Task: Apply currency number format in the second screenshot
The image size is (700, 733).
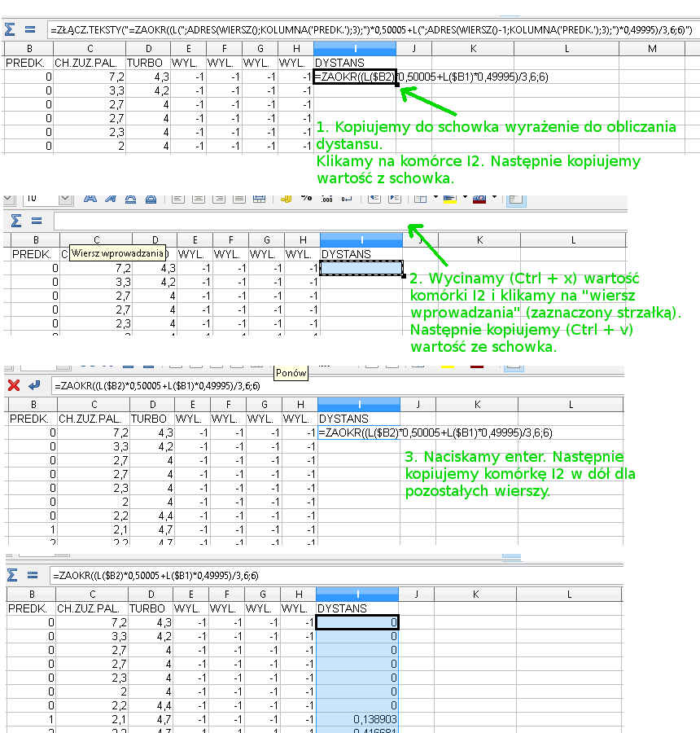Action: pos(286,199)
